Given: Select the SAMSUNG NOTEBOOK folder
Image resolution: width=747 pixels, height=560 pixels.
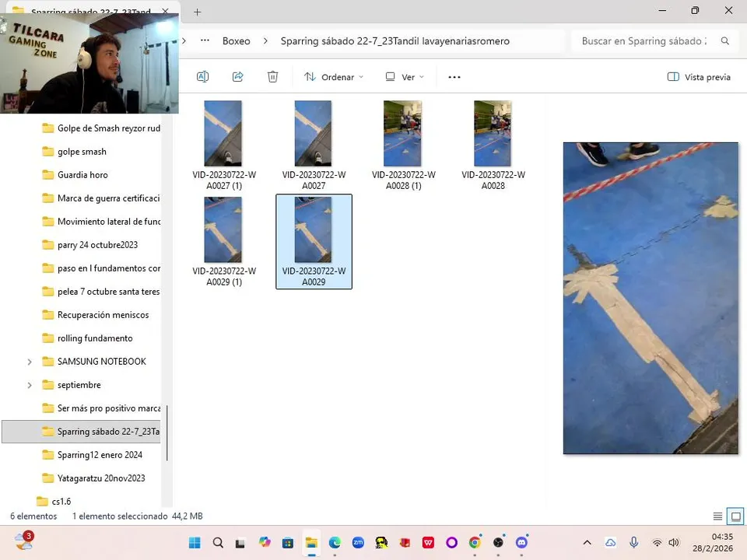Looking at the screenshot, I should point(94,362).
